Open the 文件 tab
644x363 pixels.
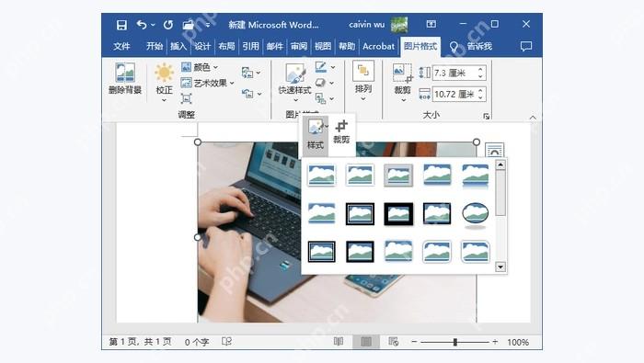tap(121, 46)
